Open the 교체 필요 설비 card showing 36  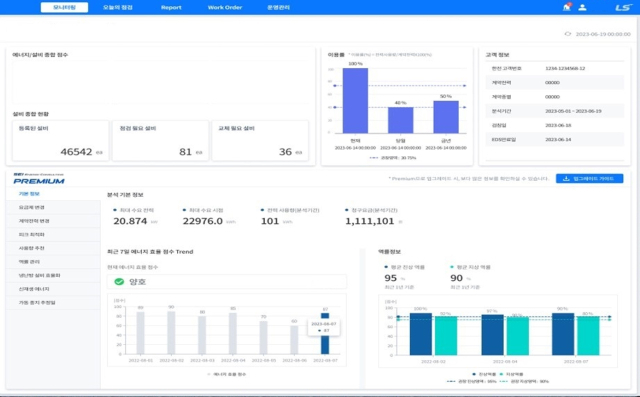(x=260, y=141)
